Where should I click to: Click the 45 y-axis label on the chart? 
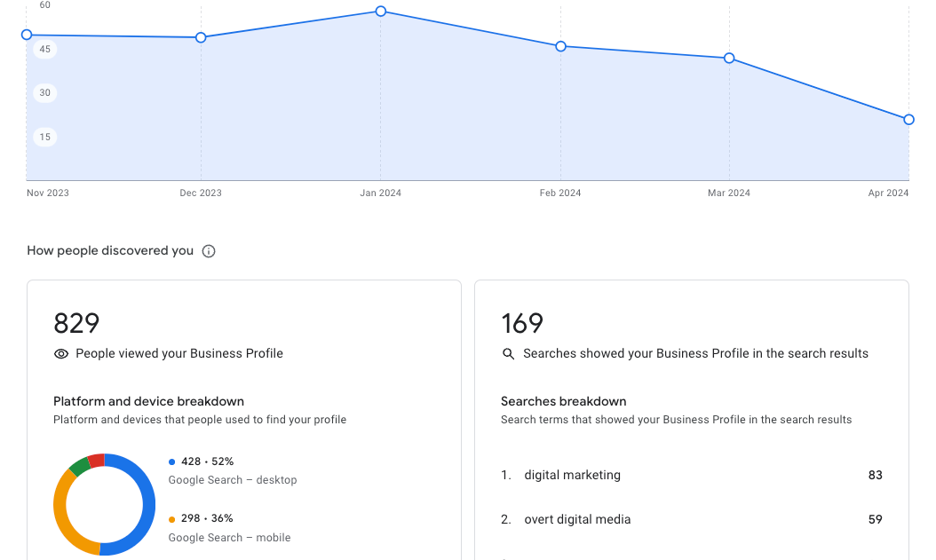click(x=45, y=49)
